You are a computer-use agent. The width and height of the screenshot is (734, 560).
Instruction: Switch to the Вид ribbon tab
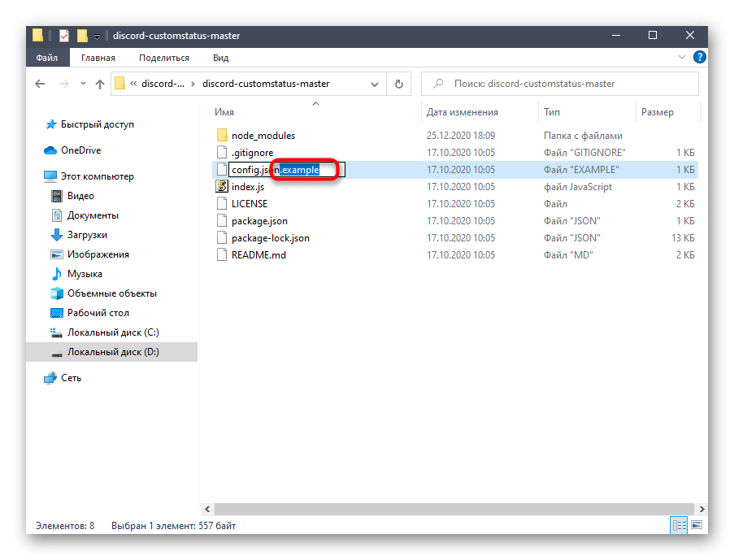tap(220, 58)
